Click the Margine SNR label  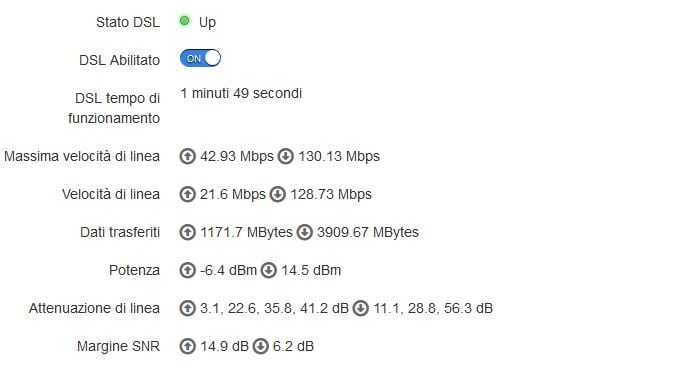click(x=118, y=346)
